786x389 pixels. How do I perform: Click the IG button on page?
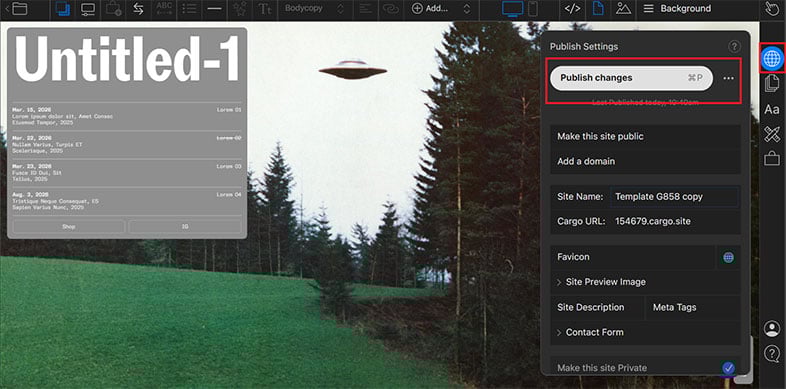[185, 227]
